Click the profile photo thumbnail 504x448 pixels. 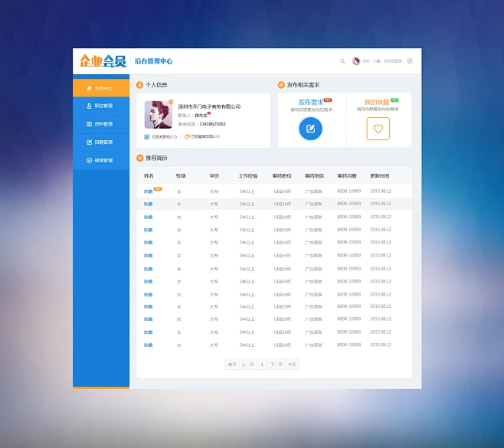click(x=157, y=115)
